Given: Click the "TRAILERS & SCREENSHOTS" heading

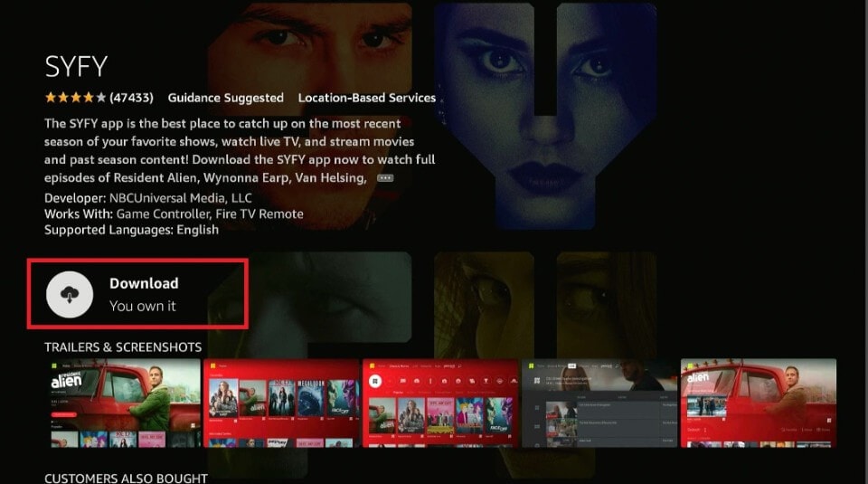Looking at the screenshot, I should 123,347.
